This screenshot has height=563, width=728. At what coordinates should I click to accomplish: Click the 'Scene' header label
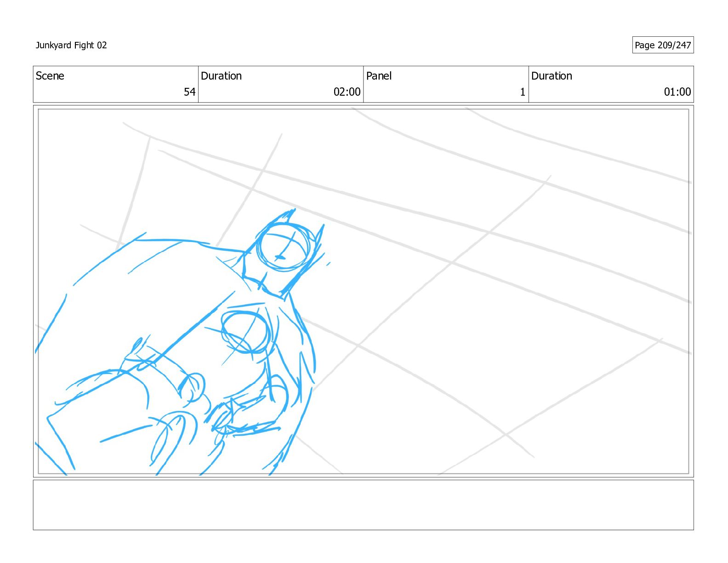pyautogui.click(x=50, y=76)
